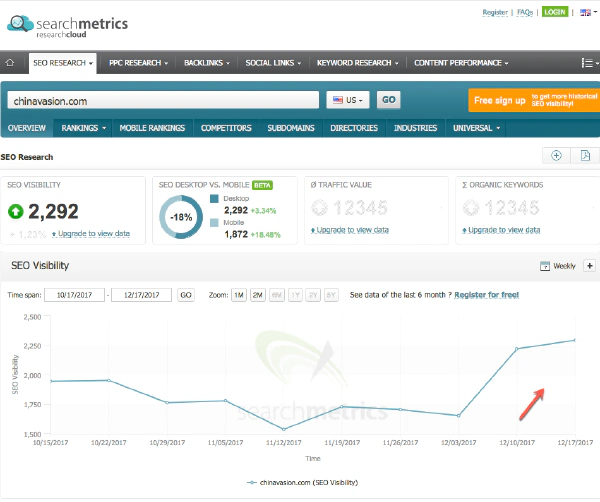Toggle chinavasion.com series in chart legend
This screenshot has width=600, height=502.
pyautogui.click(x=302, y=482)
